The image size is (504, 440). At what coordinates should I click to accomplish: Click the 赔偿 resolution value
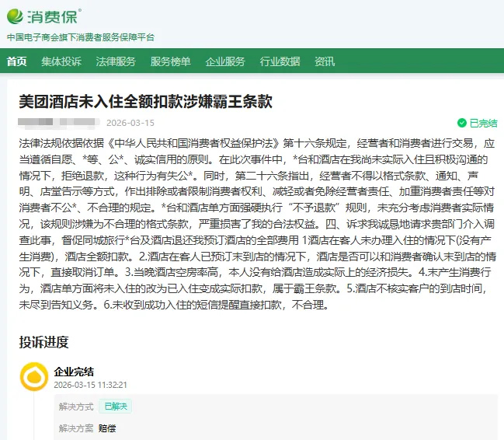(107, 428)
